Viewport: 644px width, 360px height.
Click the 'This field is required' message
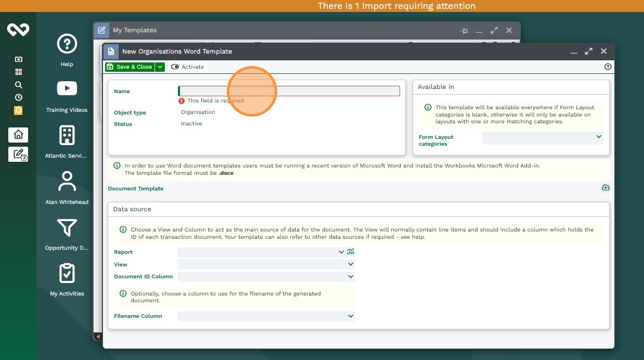(x=215, y=101)
